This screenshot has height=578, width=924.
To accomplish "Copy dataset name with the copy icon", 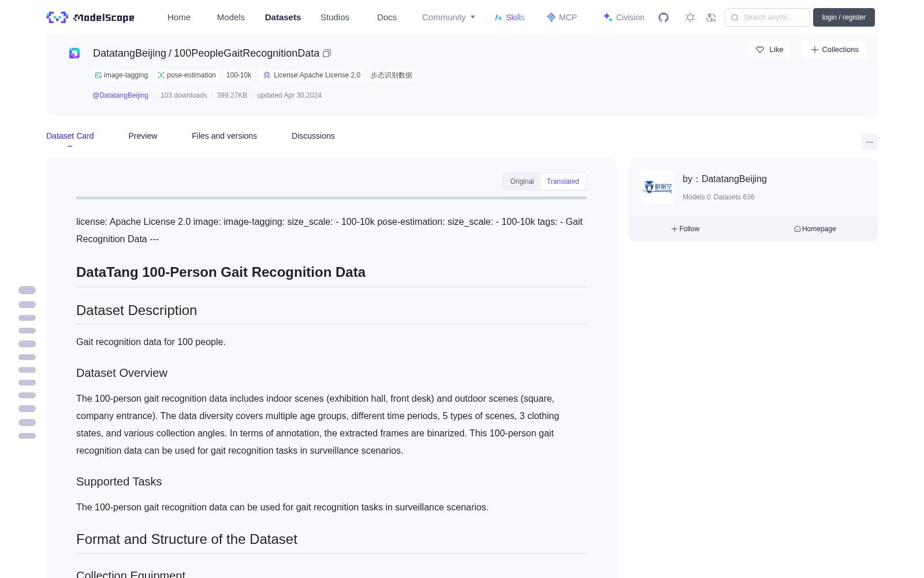I will (x=327, y=53).
